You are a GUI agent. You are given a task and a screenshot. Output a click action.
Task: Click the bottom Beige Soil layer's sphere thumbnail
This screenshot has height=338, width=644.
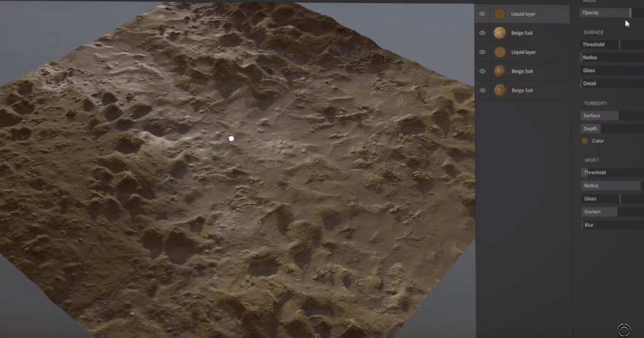click(x=500, y=90)
